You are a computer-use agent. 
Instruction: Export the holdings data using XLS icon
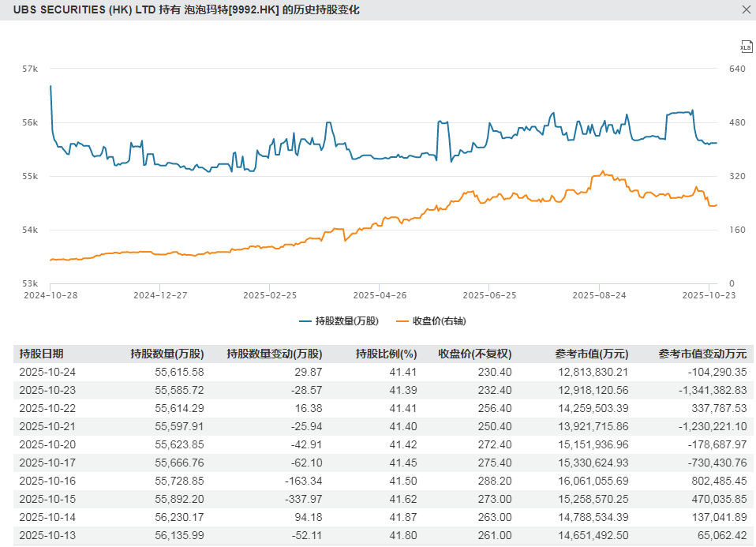coord(746,47)
